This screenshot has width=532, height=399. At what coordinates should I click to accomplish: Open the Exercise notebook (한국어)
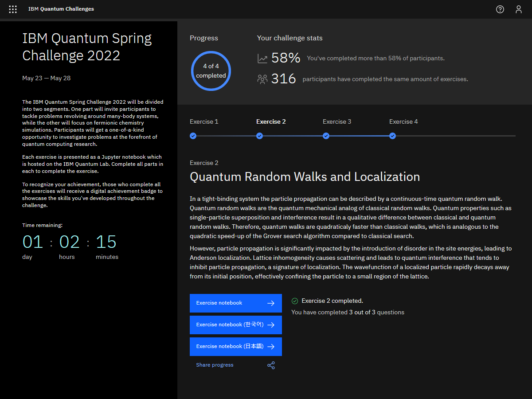click(x=236, y=325)
